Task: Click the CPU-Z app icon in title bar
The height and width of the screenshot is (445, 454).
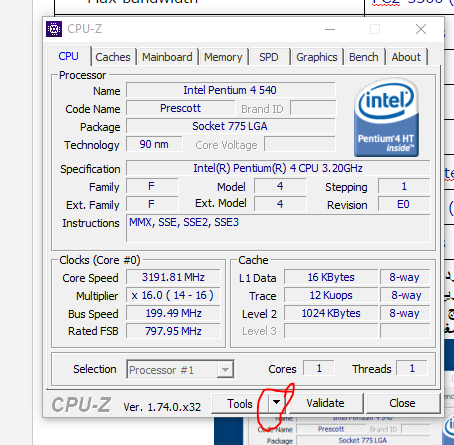Action: tap(54, 29)
